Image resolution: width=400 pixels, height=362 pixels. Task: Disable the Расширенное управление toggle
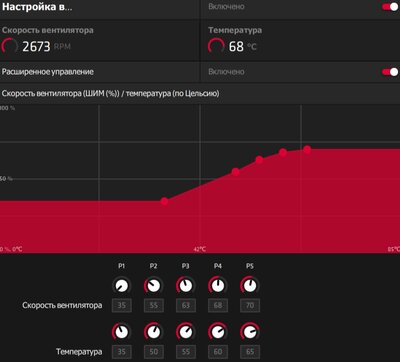(x=390, y=72)
